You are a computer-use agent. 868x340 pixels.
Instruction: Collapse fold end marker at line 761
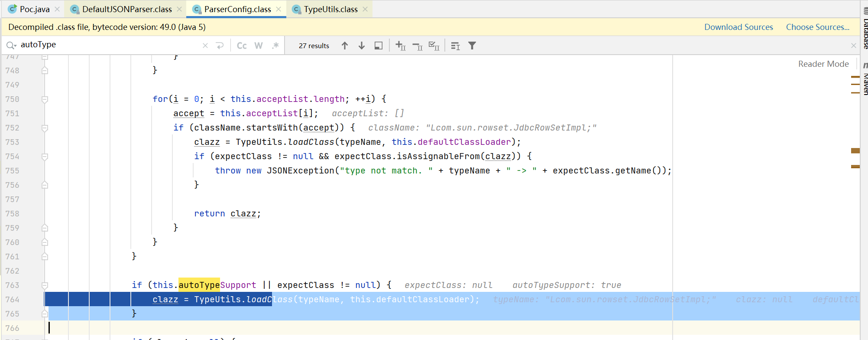pos(45,256)
